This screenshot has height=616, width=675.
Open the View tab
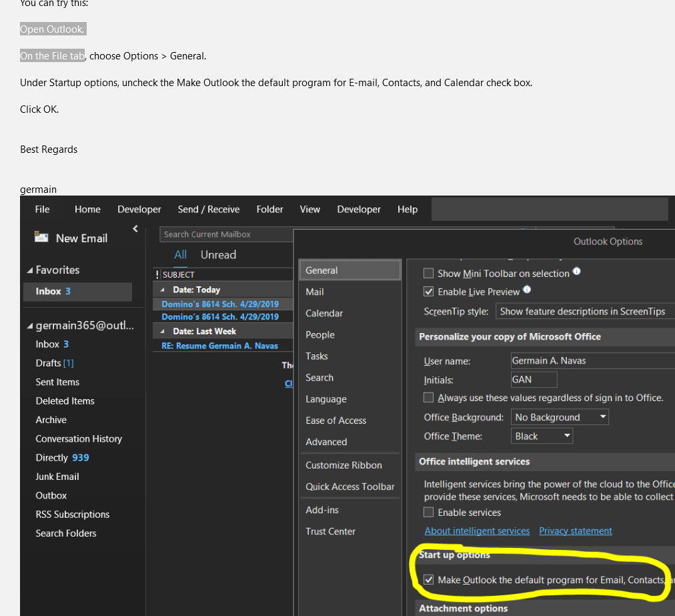click(x=310, y=210)
